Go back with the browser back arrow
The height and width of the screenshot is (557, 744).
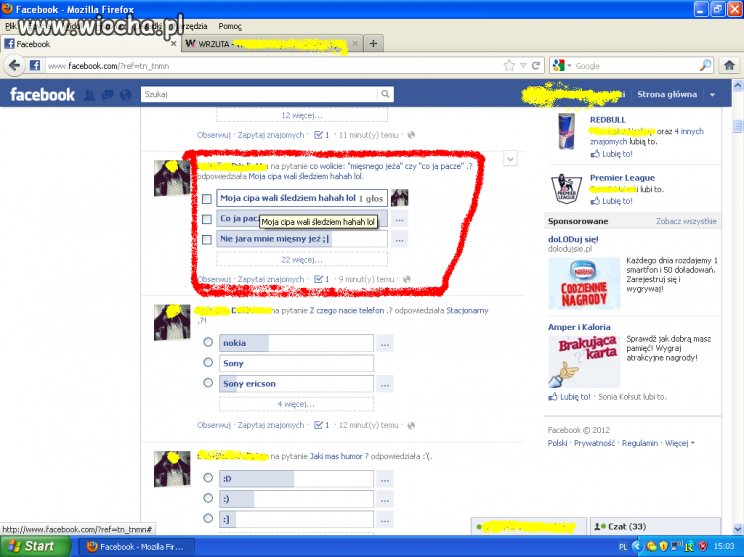tap(15, 65)
